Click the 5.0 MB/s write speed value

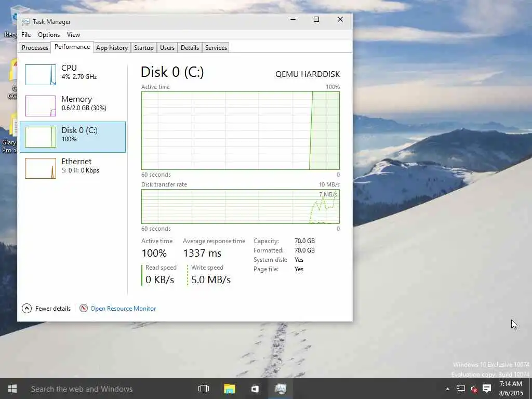pyautogui.click(x=211, y=280)
